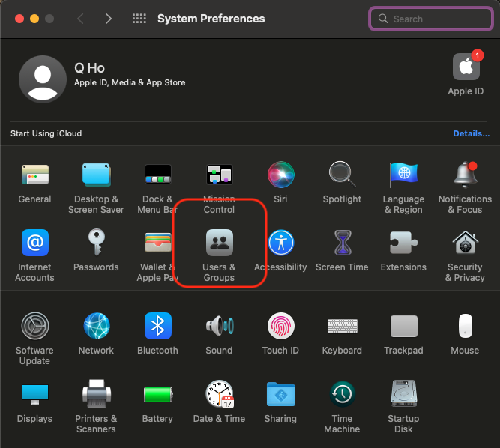Image resolution: width=500 pixels, height=448 pixels.
Task: Open Apple ID pane with badge
Action: click(466, 67)
